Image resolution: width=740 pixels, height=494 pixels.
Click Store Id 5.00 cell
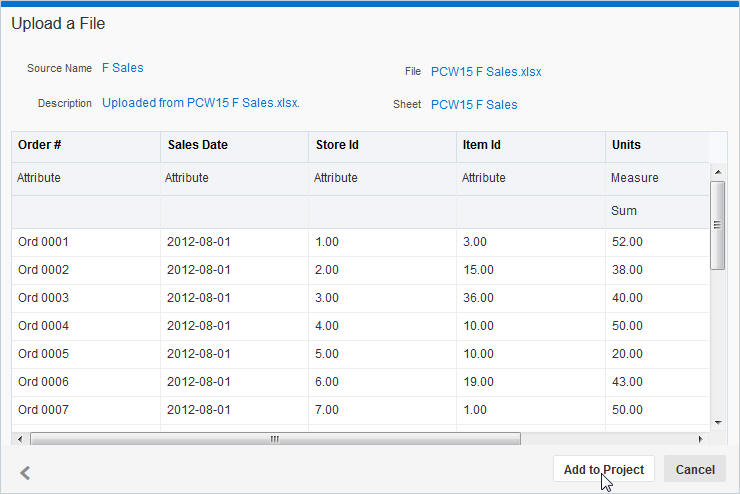pos(383,354)
